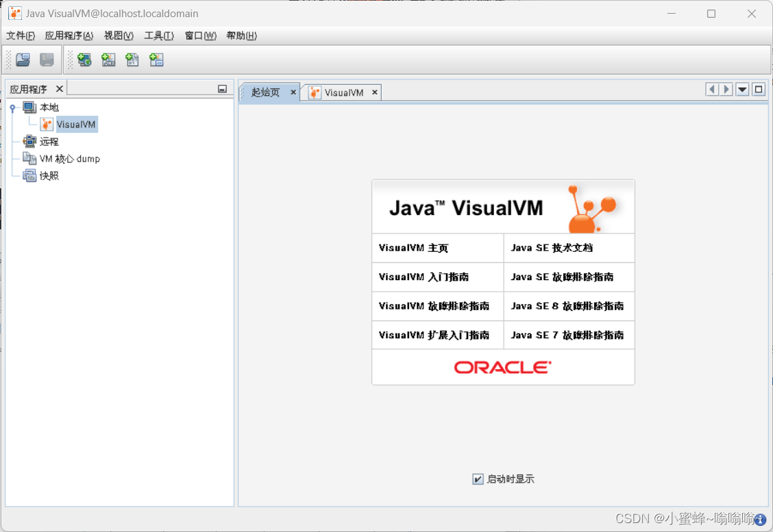Click the Load Snapshot toolbar icon

coord(23,60)
